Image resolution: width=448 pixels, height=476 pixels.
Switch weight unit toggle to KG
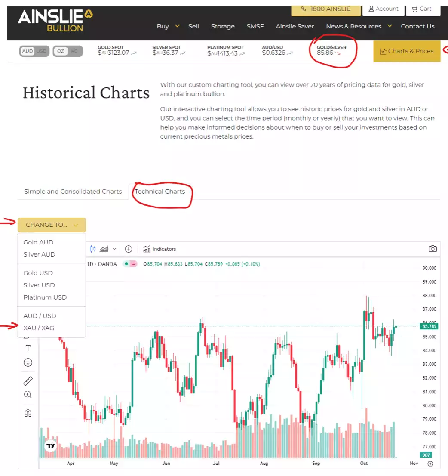pyautogui.click(x=74, y=51)
